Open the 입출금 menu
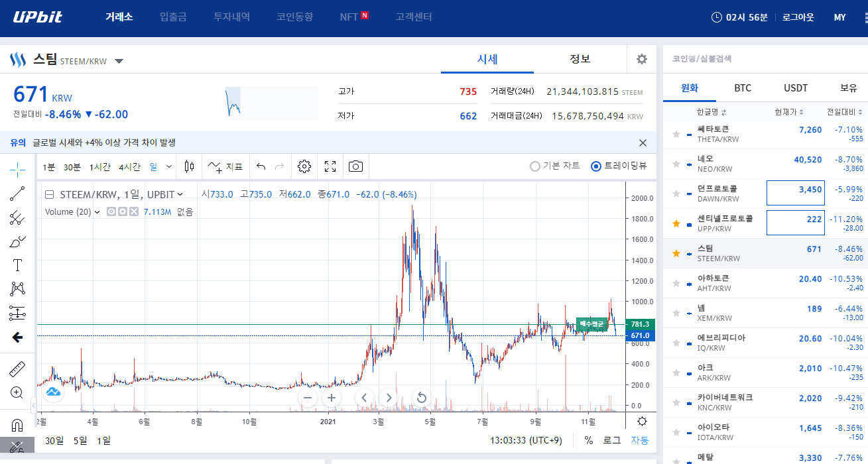 coord(173,17)
